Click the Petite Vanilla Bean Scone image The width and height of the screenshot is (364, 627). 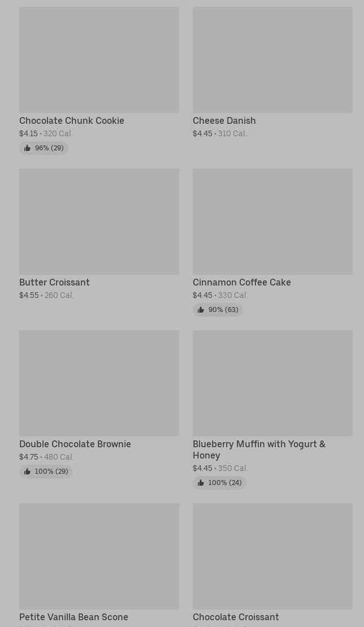(x=99, y=556)
